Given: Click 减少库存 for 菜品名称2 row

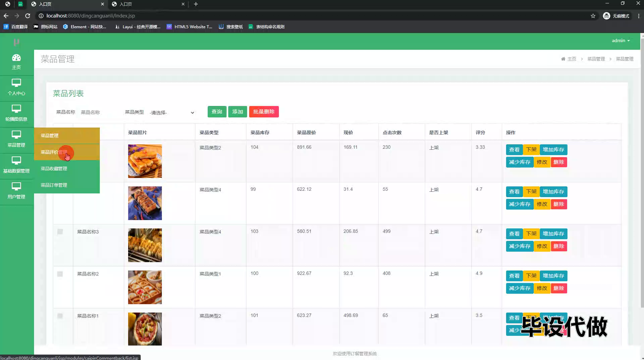Looking at the screenshot, I should [520, 288].
